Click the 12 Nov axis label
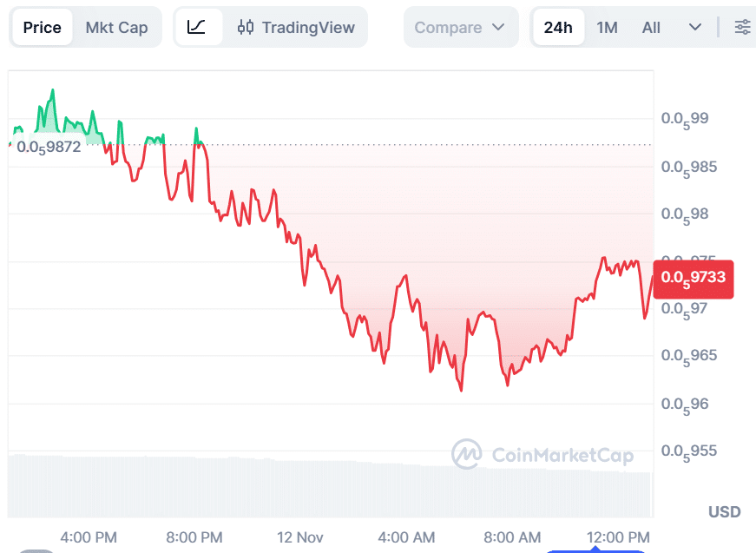Screen dimensions: 756x553 coord(299,537)
